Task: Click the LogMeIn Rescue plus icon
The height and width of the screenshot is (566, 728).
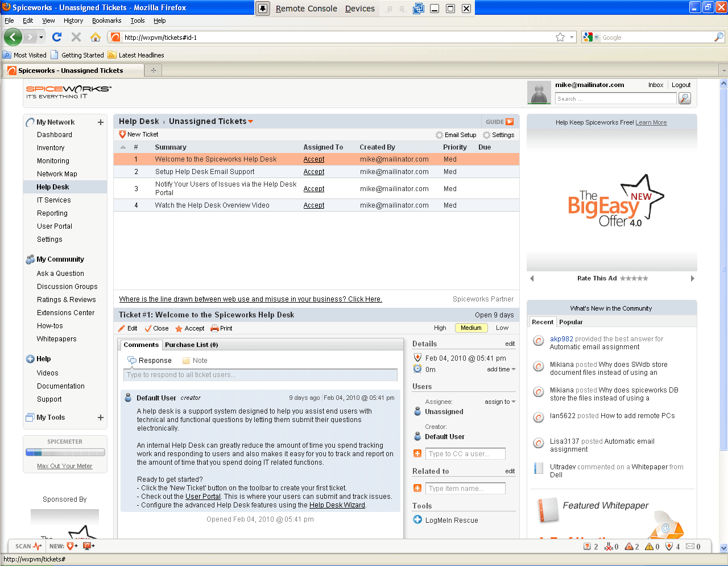Action: pyautogui.click(x=417, y=519)
